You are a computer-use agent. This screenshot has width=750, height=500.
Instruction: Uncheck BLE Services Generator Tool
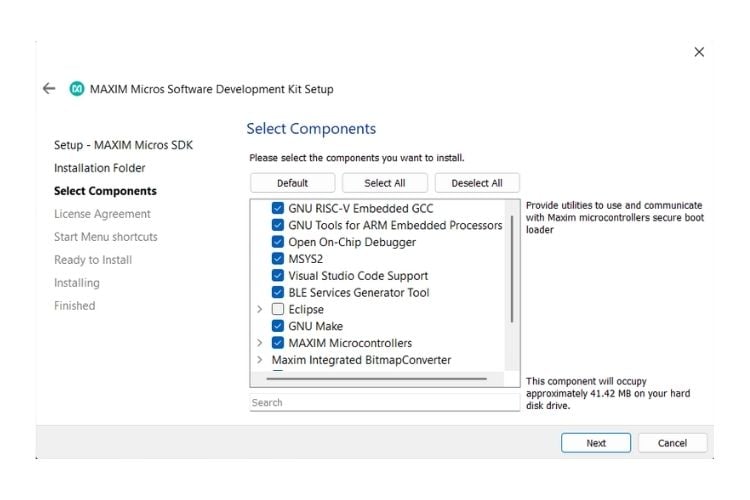[x=277, y=292]
